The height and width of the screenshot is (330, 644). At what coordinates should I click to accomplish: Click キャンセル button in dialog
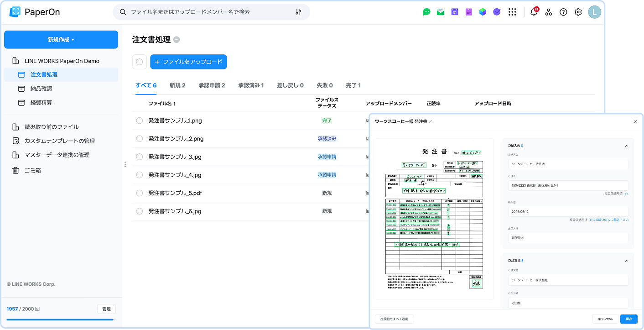[x=605, y=319]
